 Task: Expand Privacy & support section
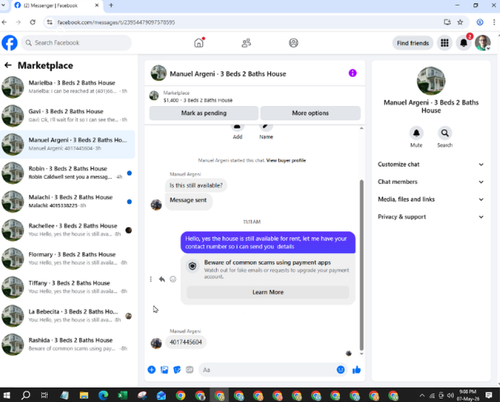(x=431, y=217)
